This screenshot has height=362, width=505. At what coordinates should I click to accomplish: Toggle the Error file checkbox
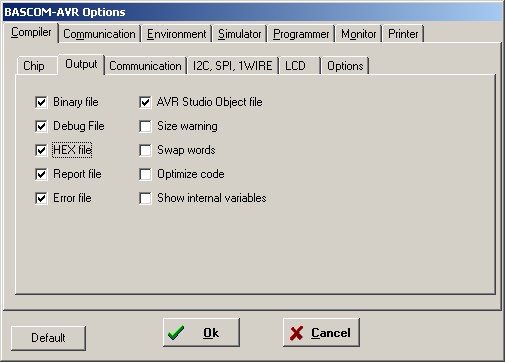(x=41, y=198)
